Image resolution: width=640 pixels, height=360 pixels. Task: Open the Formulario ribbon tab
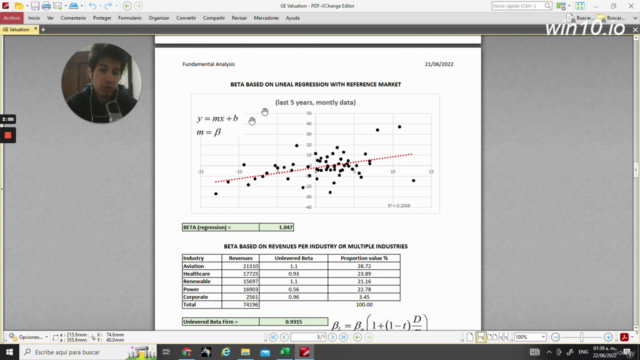tap(130, 18)
